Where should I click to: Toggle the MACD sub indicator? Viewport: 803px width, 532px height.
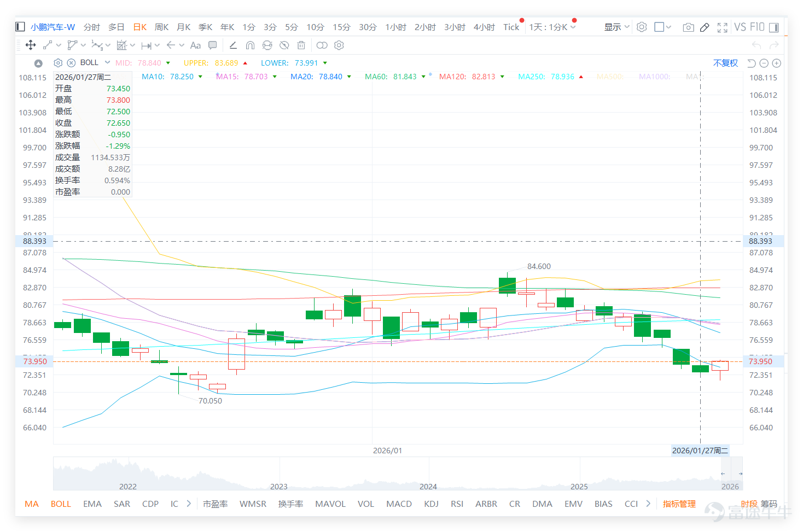pos(399,504)
